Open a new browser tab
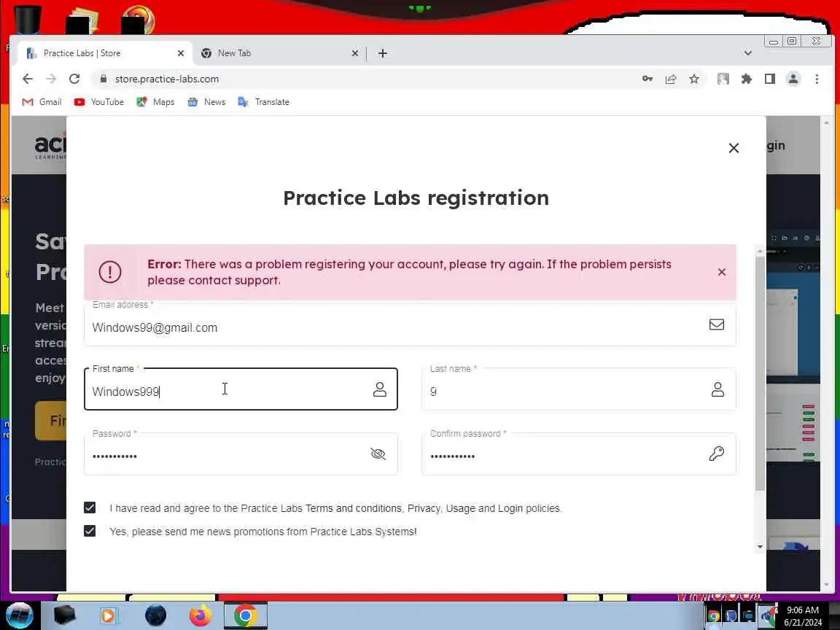The width and height of the screenshot is (840, 630). click(x=383, y=53)
